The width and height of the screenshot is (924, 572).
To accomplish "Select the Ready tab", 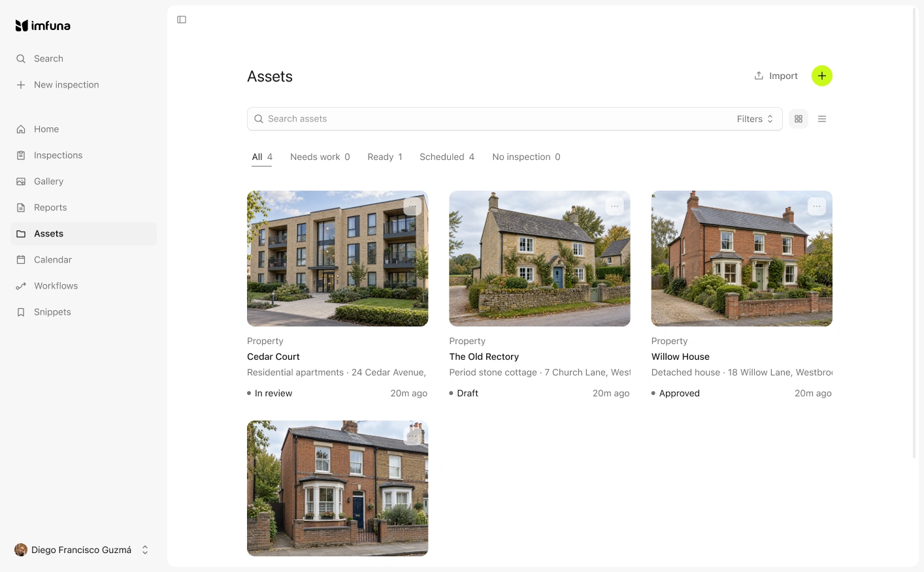I will 385,157.
